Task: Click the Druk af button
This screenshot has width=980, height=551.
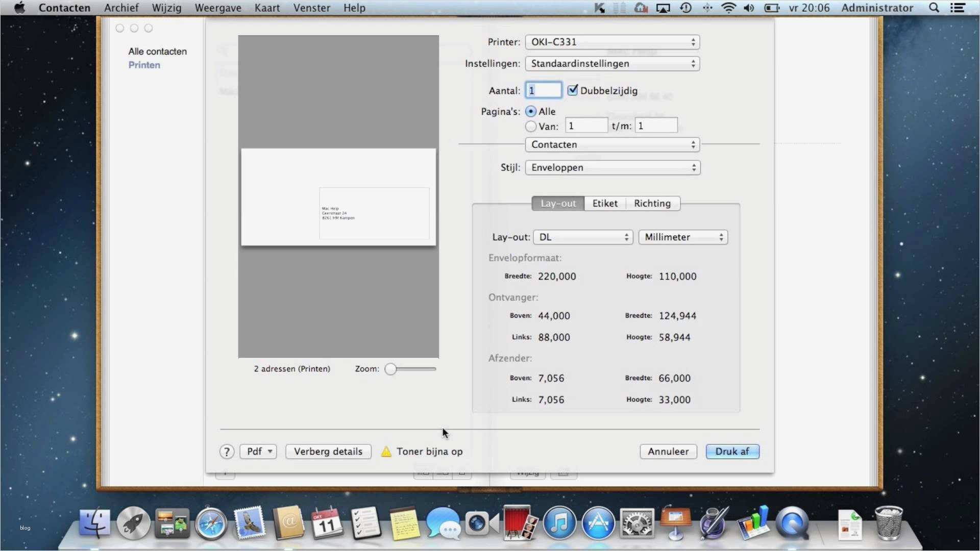Action: pos(732,452)
